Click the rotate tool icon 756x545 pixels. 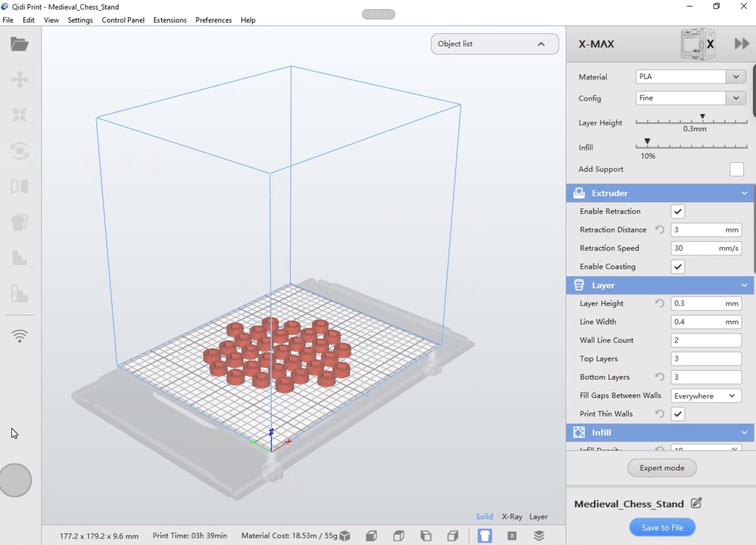pos(19,151)
